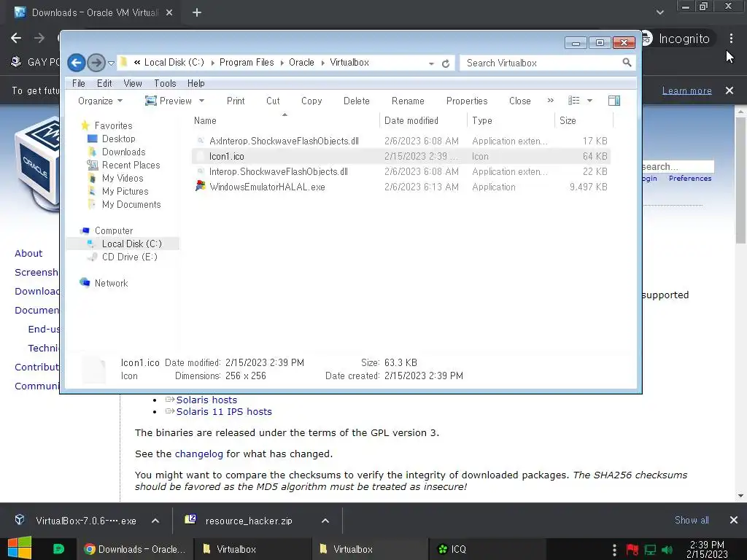Preview the selected file
Image resolution: width=747 pixels, height=560 pixels.
(169, 101)
